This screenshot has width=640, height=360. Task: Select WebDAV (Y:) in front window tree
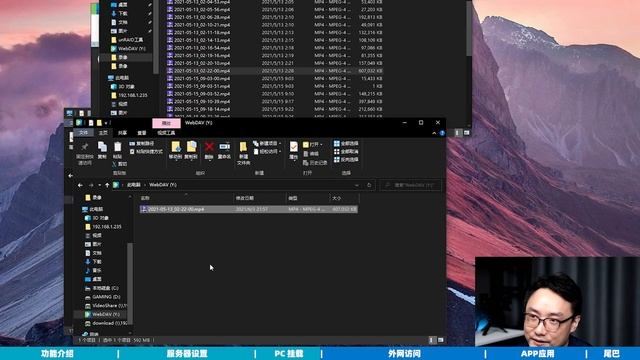pos(102,314)
